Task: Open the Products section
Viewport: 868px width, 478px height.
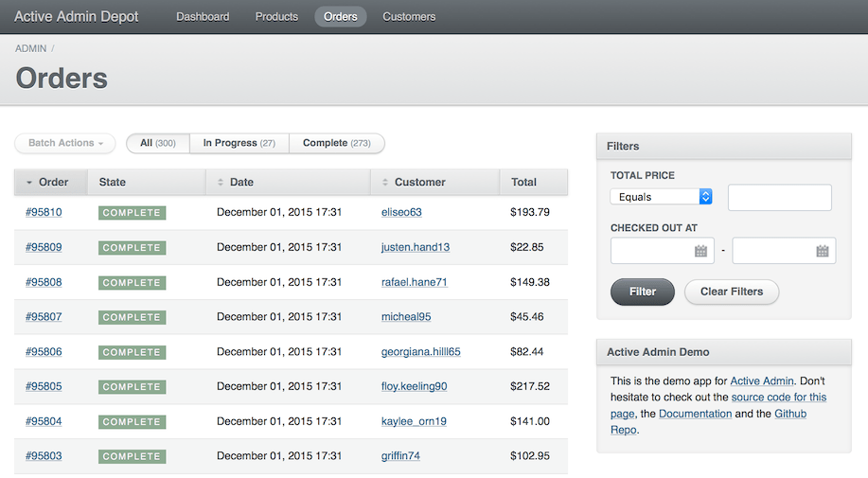Action: pyautogui.click(x=276, y=17)
